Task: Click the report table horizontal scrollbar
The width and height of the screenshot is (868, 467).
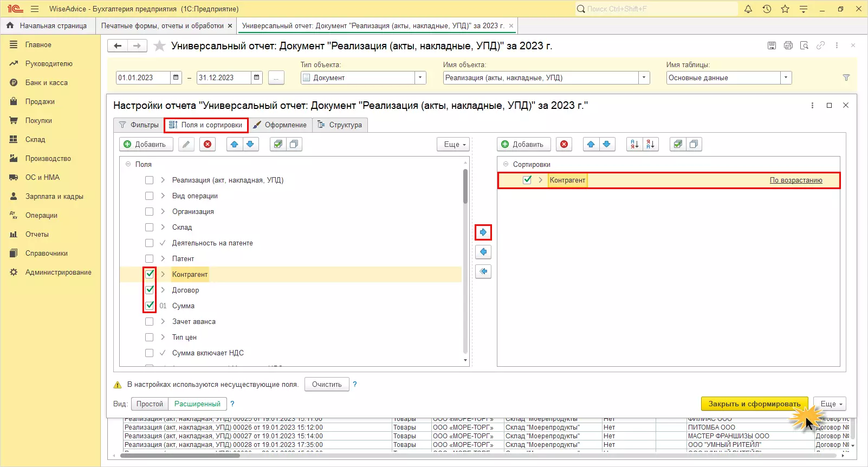Action: pyautogui.click(x=180, y=456)
